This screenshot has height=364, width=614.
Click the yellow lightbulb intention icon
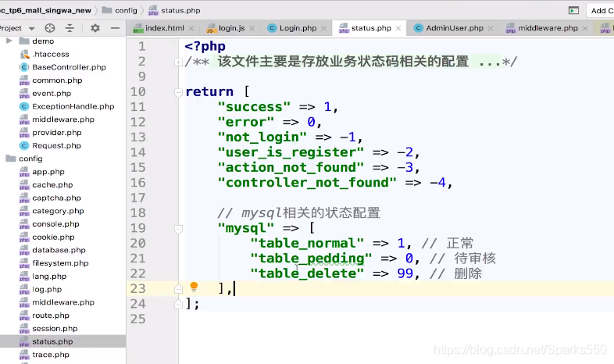[x=194, y=287]
